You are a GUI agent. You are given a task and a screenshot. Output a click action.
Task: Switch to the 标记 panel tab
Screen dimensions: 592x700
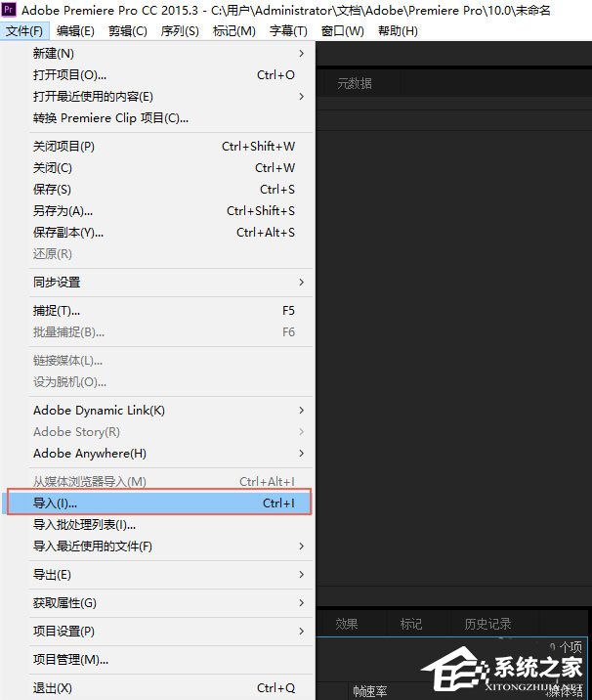[x=411, y=624]
